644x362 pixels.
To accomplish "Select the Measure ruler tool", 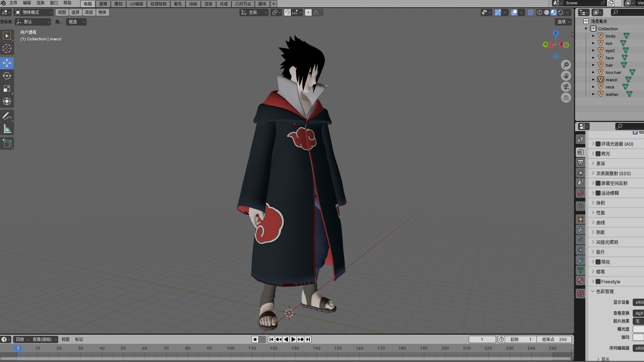I will click(x=7, y=129).
